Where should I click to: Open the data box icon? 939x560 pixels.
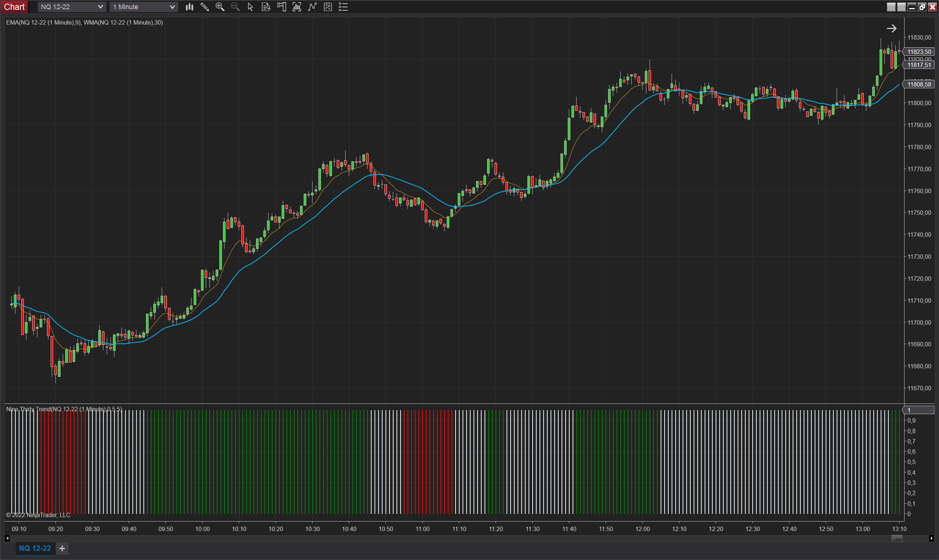tap(266, 7)
